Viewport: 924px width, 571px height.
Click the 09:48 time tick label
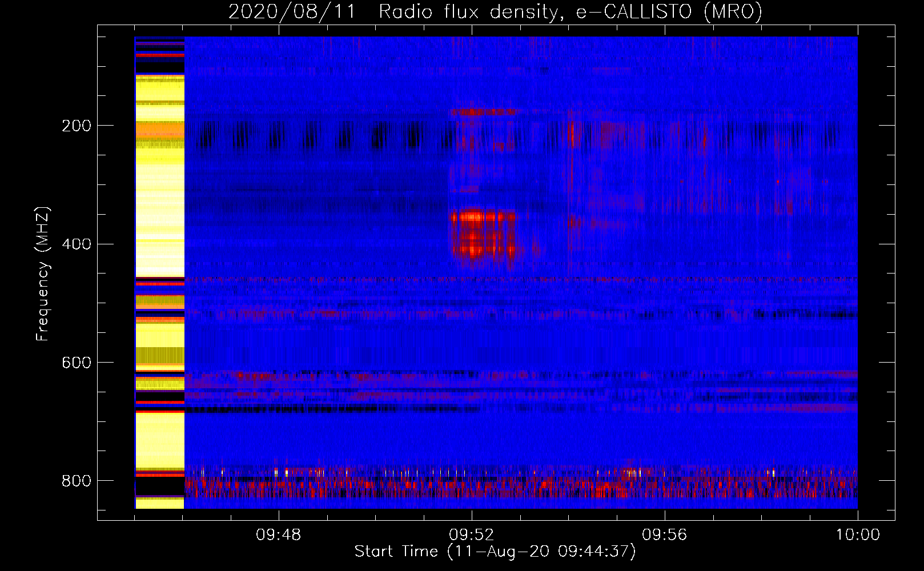(278, 535)
